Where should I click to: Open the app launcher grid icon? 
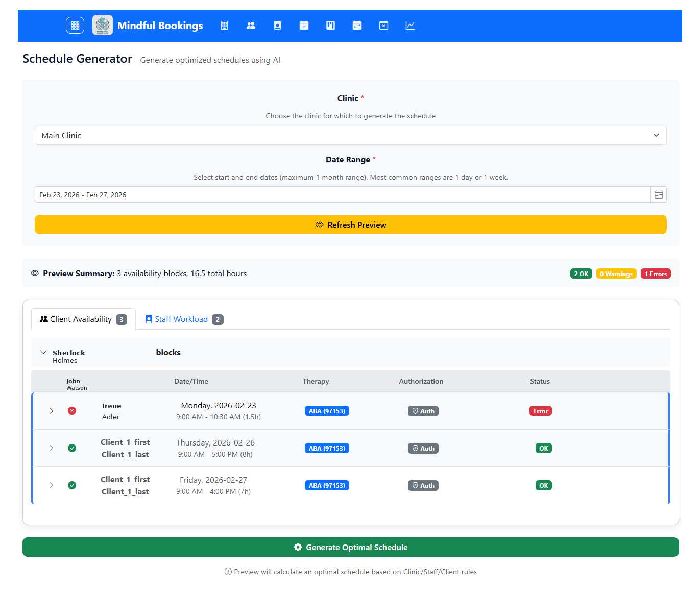click(75, 25)
